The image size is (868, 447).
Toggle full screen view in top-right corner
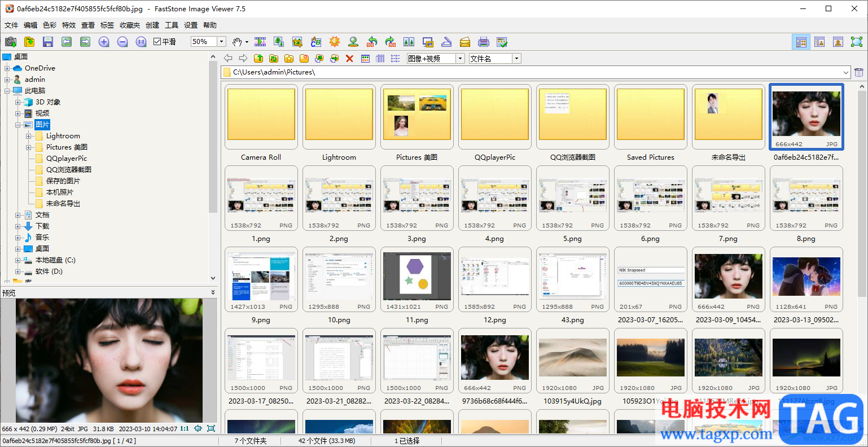pyautogui.click(x=856, y=42)
